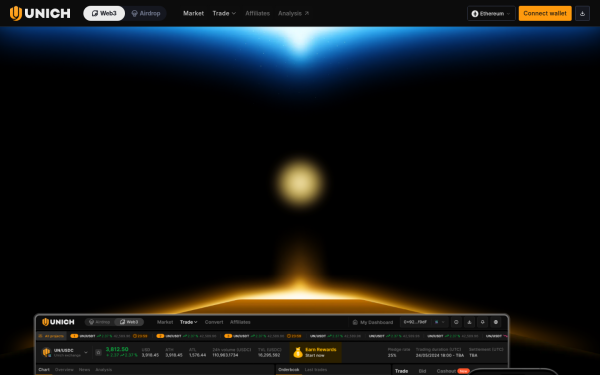Screen dimensions: 600x375
Task: Click the ATL value 1,576.44
Action: [x=197, y=355]
